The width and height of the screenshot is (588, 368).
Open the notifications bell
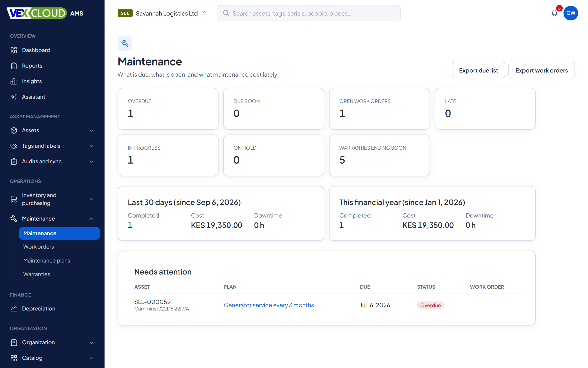point(554,13)
